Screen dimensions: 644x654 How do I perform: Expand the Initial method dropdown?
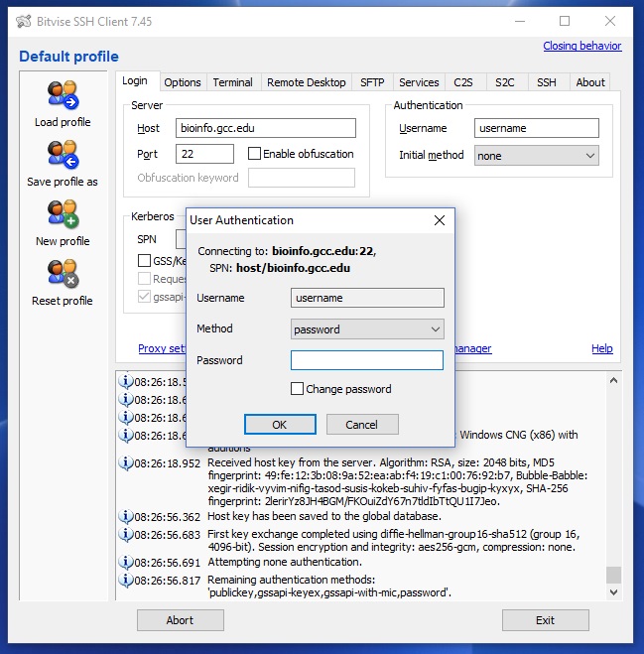pyautogui.click(x=536, y=156)
